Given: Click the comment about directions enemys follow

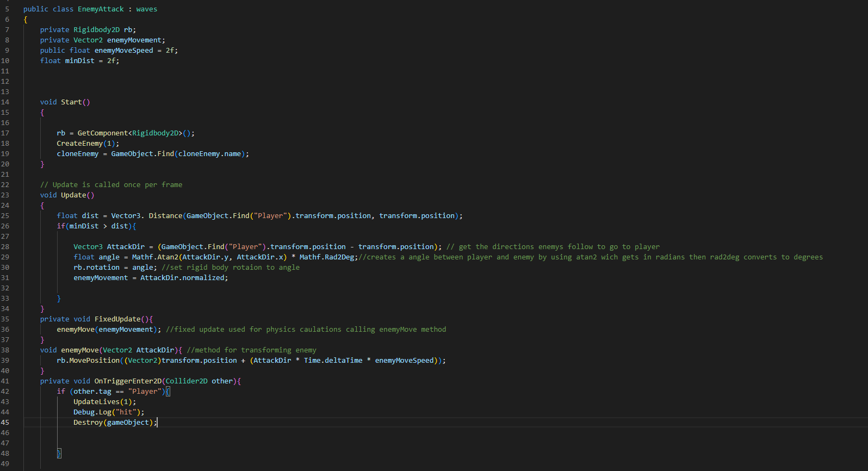Looking at the screenshot, I should tap(553, 247).
